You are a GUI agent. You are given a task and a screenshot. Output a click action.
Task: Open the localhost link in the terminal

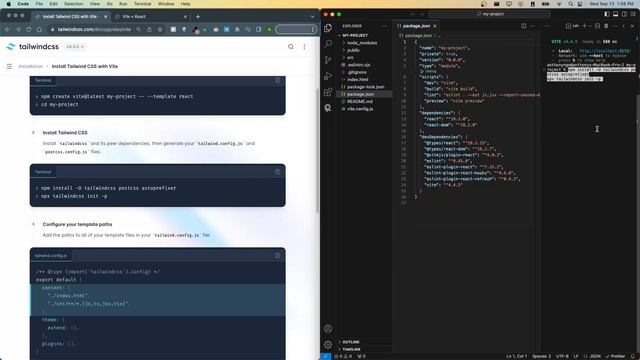[605, 51]
